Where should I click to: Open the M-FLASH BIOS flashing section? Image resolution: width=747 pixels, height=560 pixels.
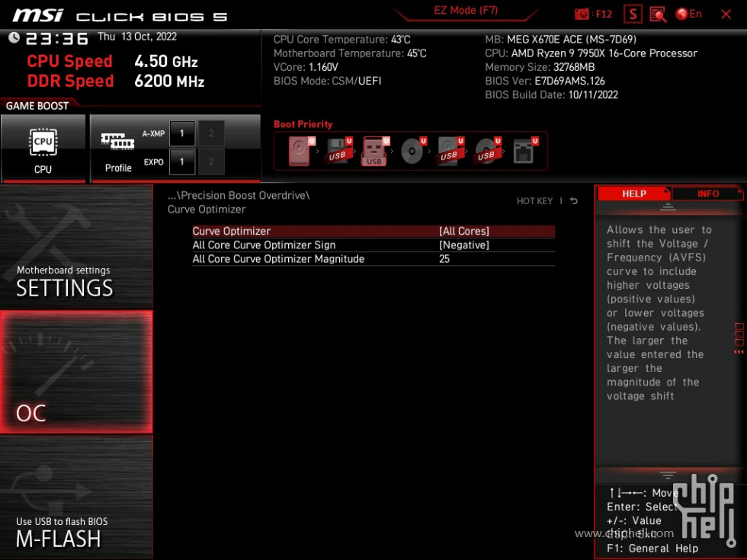coord(76,497)
